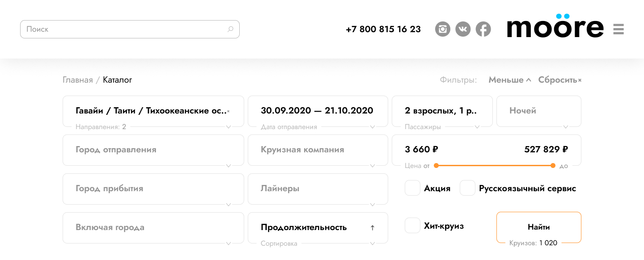Tick the Русскоязычный сервис checkbox
644x260 pixels.
tap(467, 188)
